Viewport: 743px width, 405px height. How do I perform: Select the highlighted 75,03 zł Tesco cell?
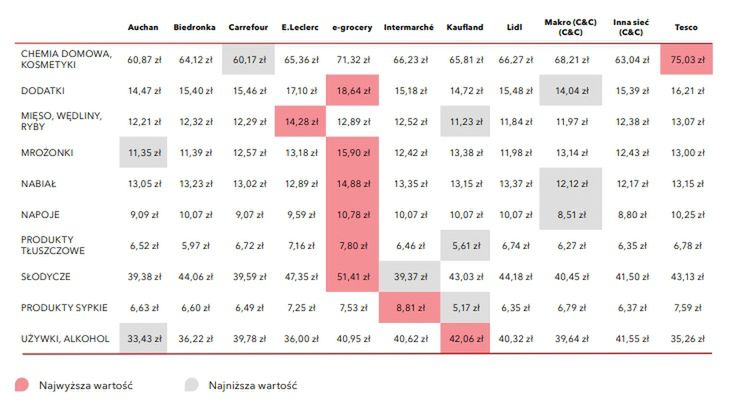coord(686,60)
